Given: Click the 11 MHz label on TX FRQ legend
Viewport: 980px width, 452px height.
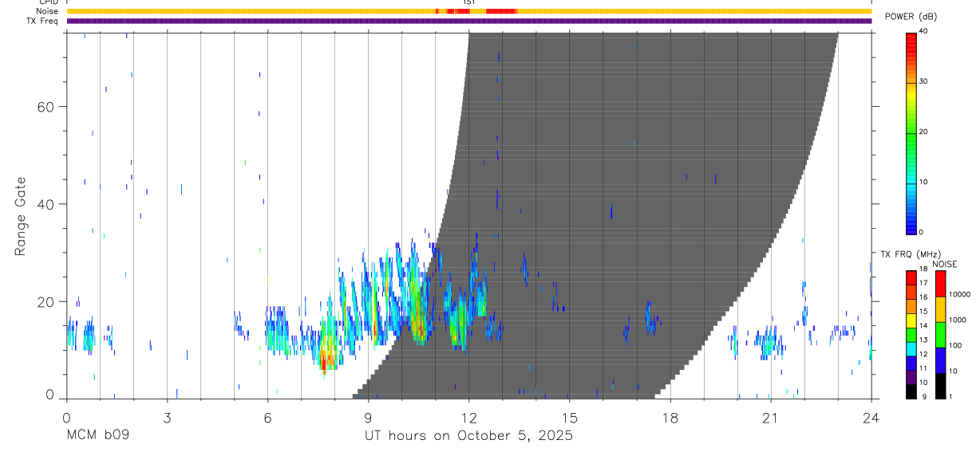Looking at the screenshot, I should (924, 368).
